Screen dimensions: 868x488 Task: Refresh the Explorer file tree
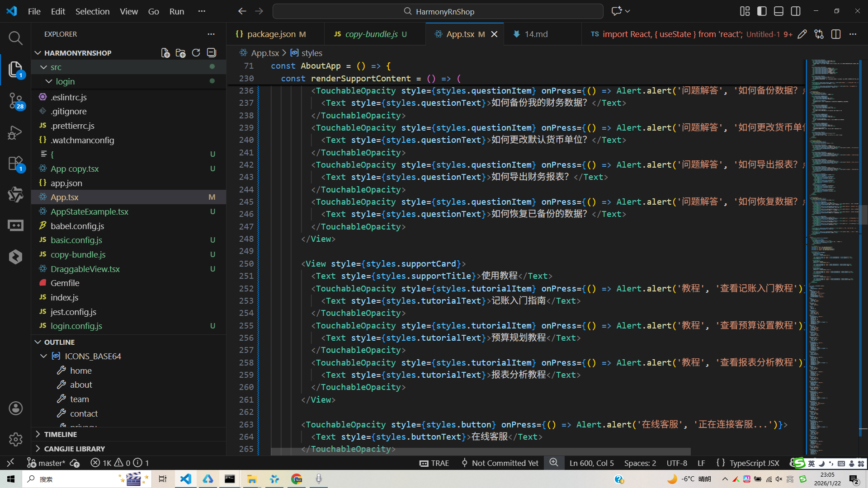click(196, 53)
